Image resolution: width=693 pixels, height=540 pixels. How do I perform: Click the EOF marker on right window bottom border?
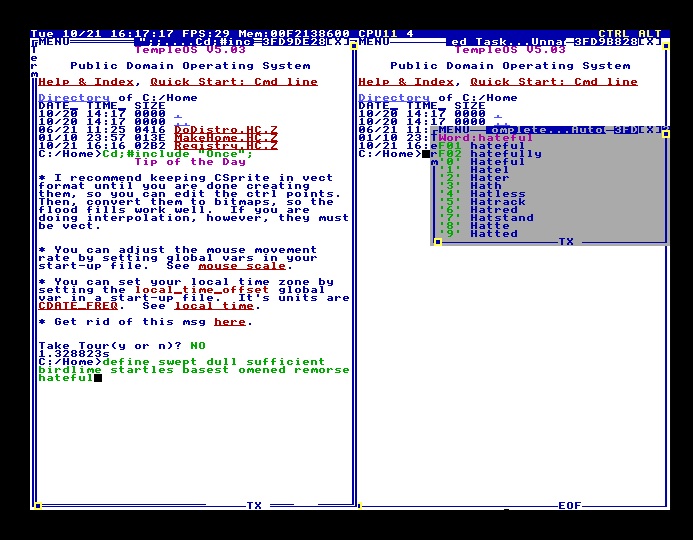(x=570, y=505)
